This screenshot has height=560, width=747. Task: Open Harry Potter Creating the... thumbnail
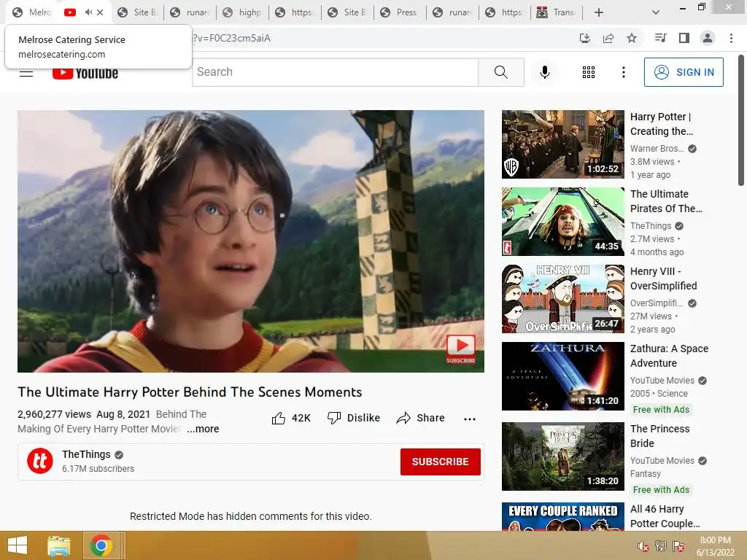pos(562,144)
